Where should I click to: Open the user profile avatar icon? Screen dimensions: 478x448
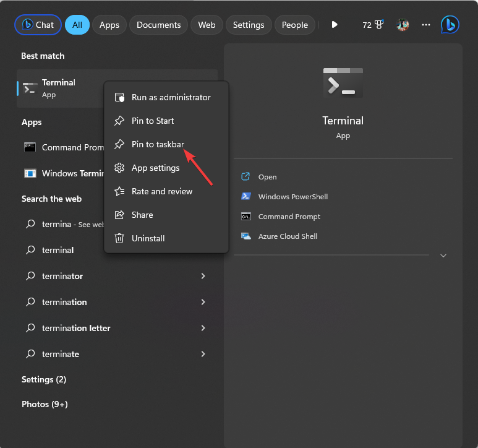[x=403, y=25]
